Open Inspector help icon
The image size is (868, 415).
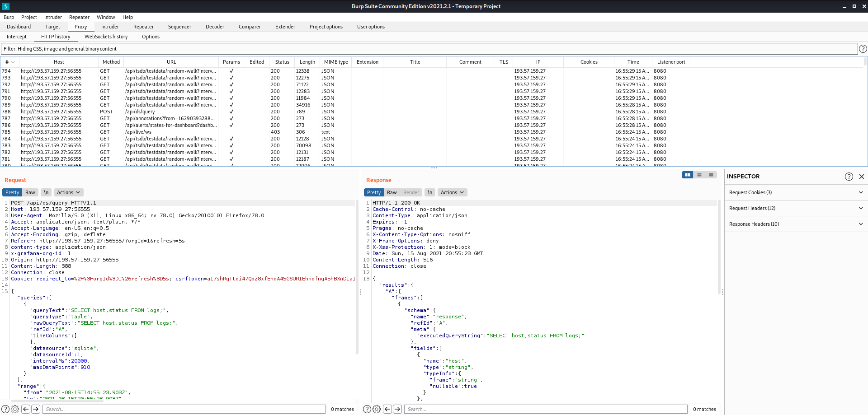click(x=849, y=177)
